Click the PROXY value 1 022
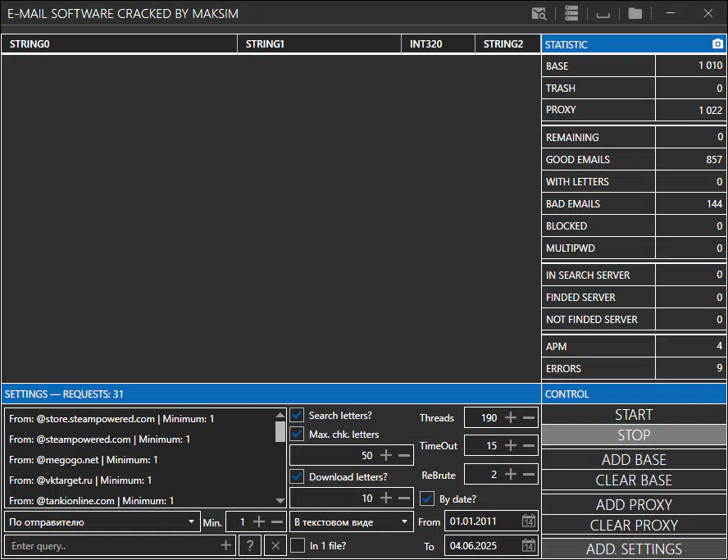The height and width of the screenshot is (560, 728). pos(710,110)
